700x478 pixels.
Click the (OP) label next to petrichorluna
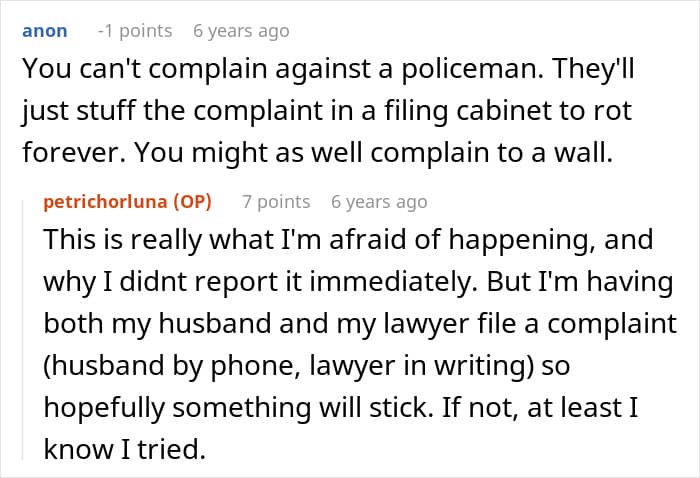pos(190,202)
